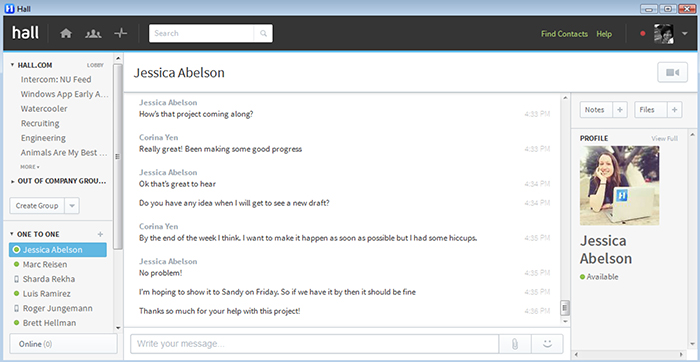Show MORE groups in sidebar
The image size is (700, 362).
pyautogui.click(x=29, y=166)
